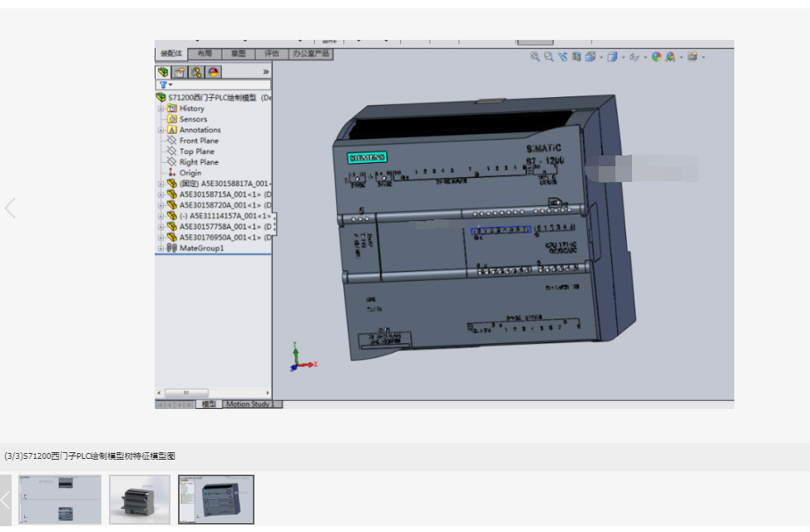Open the FeatureManager design tree tab
The image size is (810, 532).
click(163, 71)
